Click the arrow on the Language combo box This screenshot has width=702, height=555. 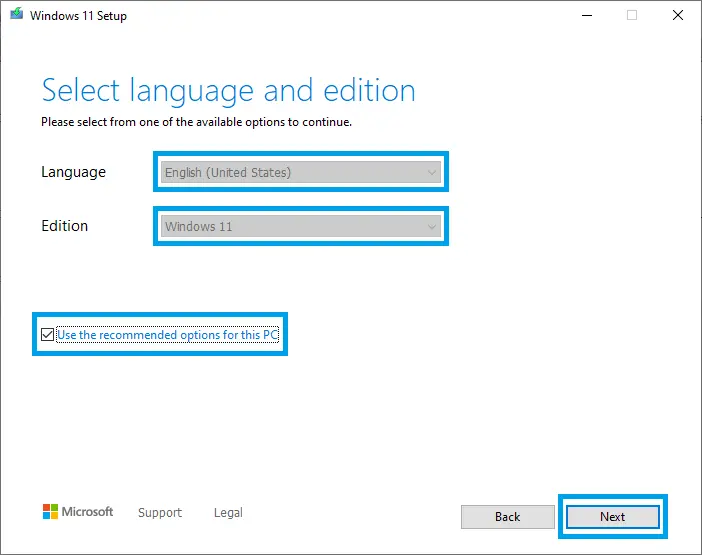click(432, 172)
